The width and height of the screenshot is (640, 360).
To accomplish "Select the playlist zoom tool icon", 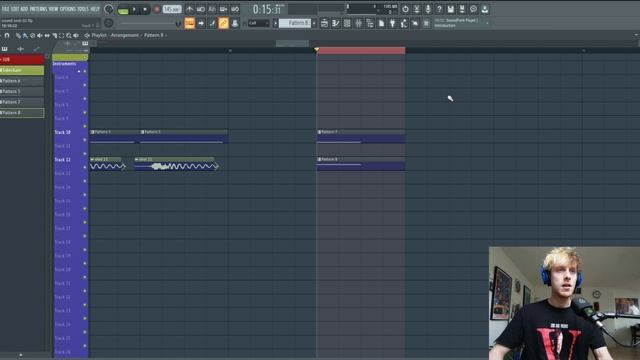I will coord(69,36).
